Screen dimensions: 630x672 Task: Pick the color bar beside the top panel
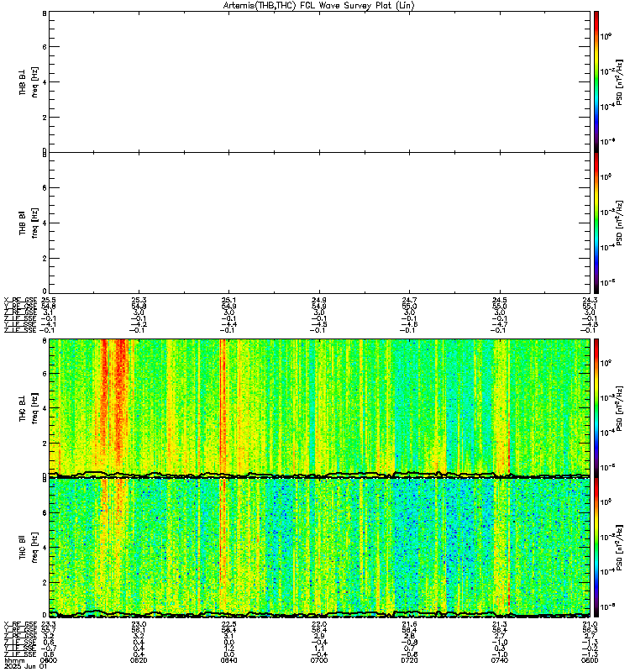[596, 81]
